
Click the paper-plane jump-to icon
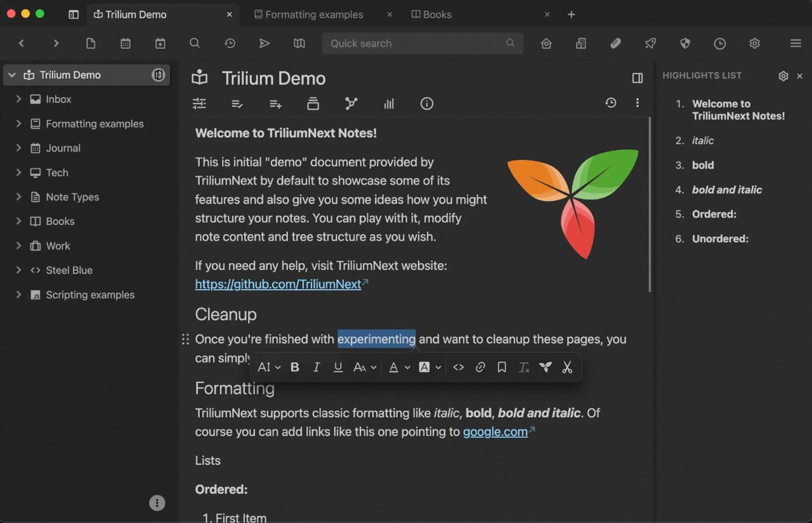(265, 43)
